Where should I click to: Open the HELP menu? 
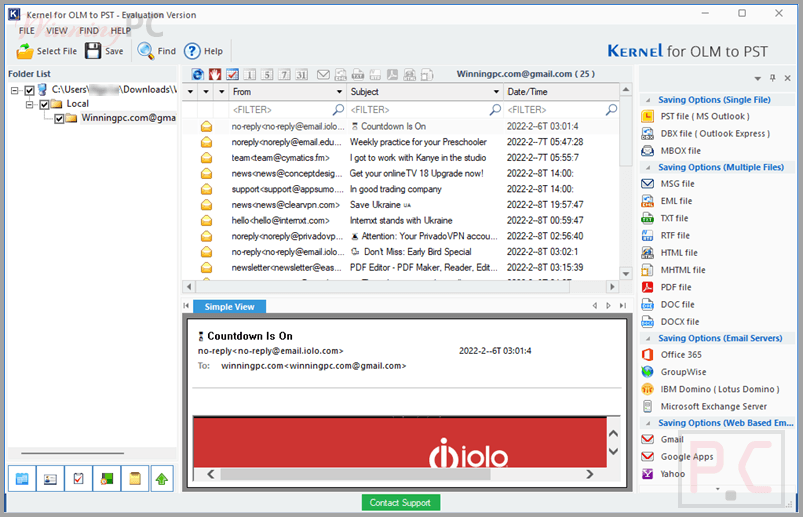(x=121, y=31)
